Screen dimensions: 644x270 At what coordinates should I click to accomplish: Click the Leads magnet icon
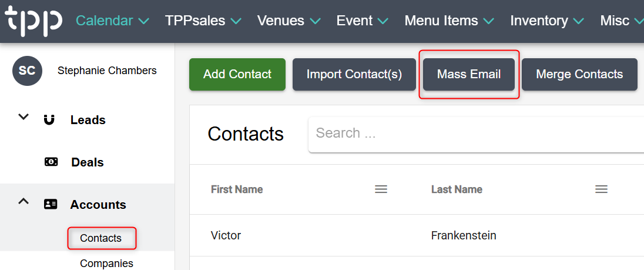[x=50, y=120]
